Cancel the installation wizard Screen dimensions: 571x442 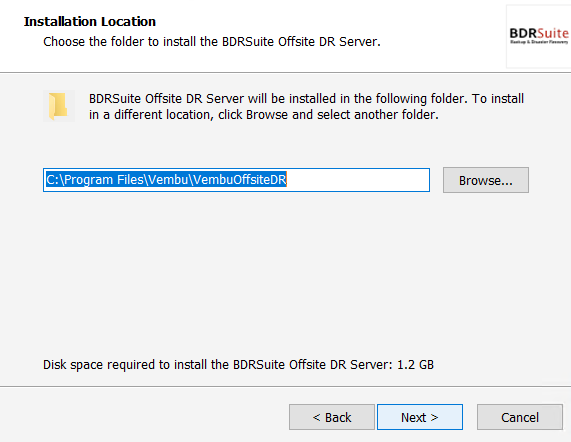(x=520, y=417)
